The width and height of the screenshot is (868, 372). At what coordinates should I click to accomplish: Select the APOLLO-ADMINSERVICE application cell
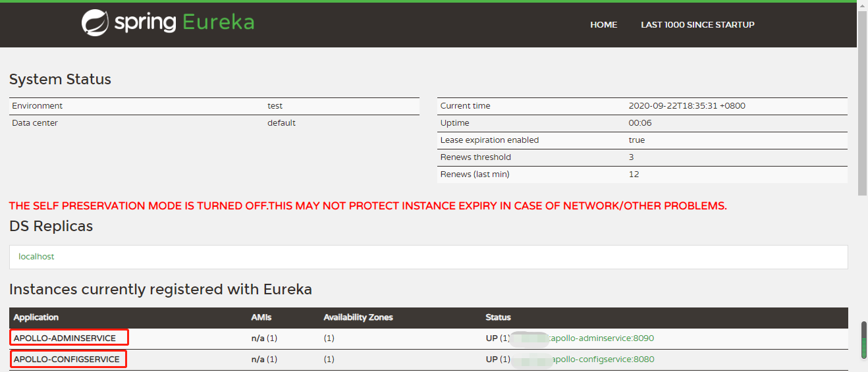point(65,338)
